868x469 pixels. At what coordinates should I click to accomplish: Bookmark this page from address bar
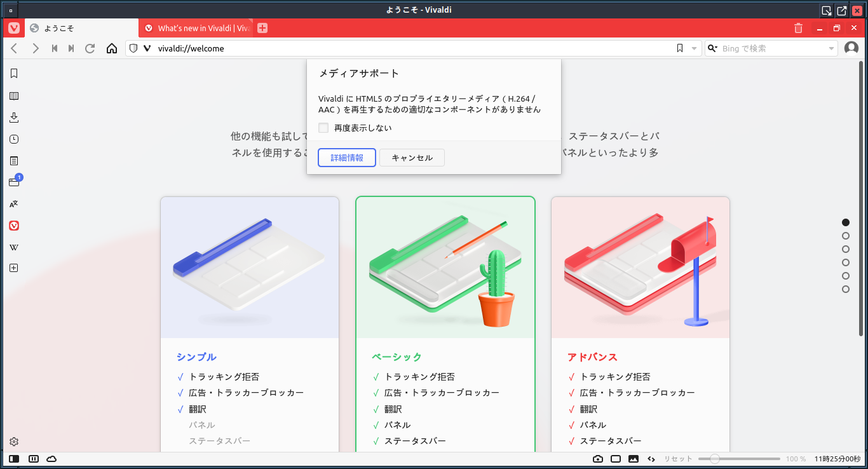pos(680,48)
